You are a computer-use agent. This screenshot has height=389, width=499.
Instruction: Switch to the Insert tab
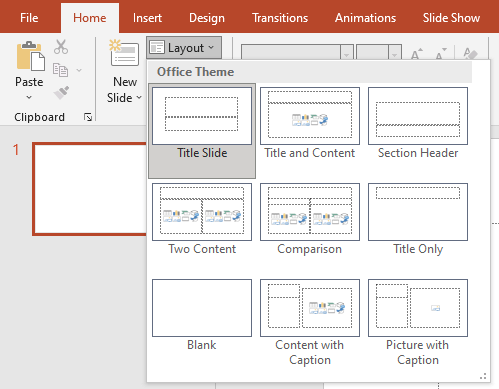pos(147,18)
